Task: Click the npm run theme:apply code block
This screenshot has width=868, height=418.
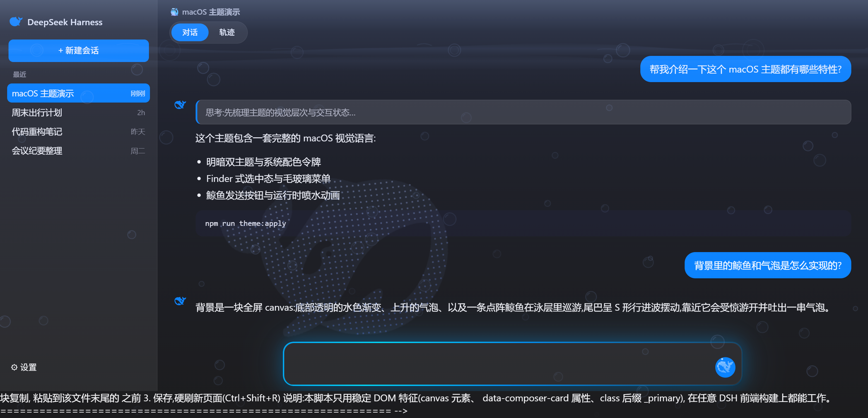Action: click(523, 223)
